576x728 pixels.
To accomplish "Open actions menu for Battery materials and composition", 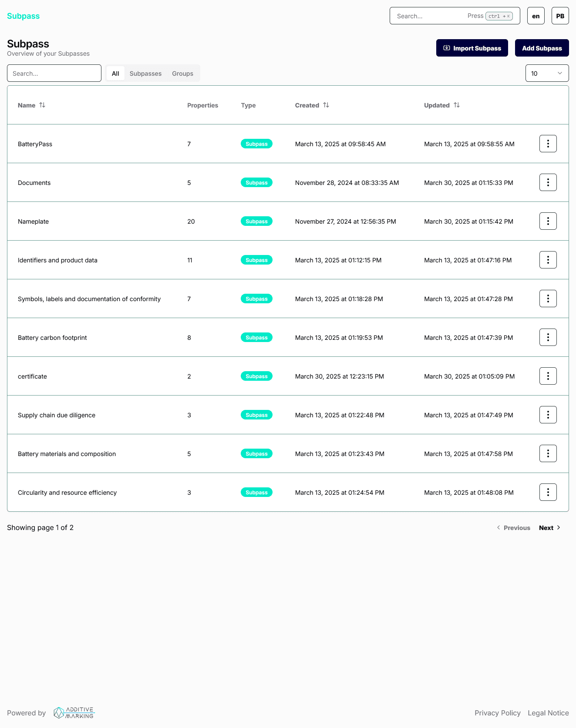I will coord(548,453).
